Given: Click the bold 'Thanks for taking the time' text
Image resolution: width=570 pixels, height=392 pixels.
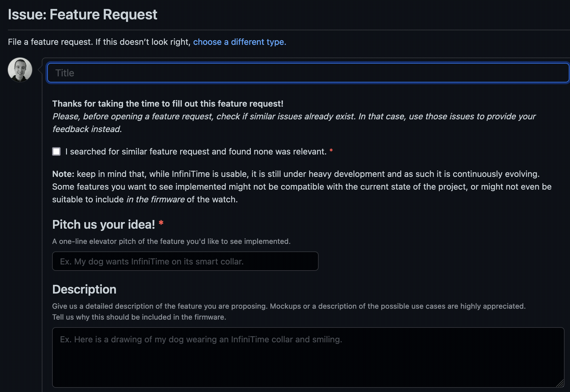Looking at the screenshot, I should 168,104.
